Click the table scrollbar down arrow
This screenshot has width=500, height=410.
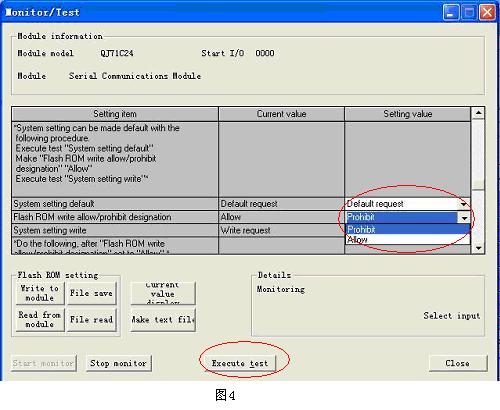pos(479,248)
